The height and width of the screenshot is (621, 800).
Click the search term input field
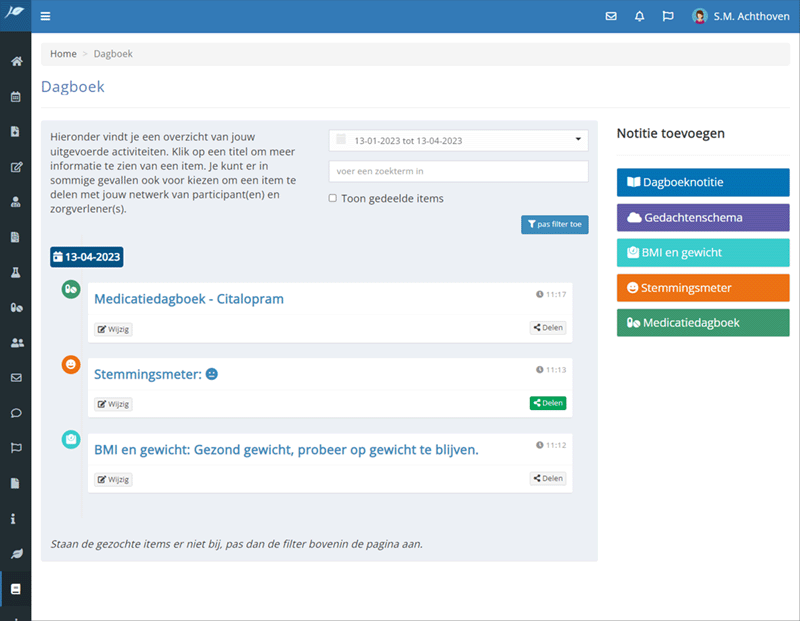tap(458, 171)
